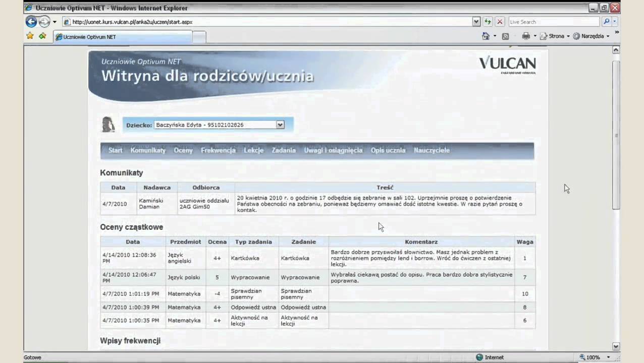Click the weight value '10'
Viewport: 644px width, 363px height.
[x=525, y=293]
